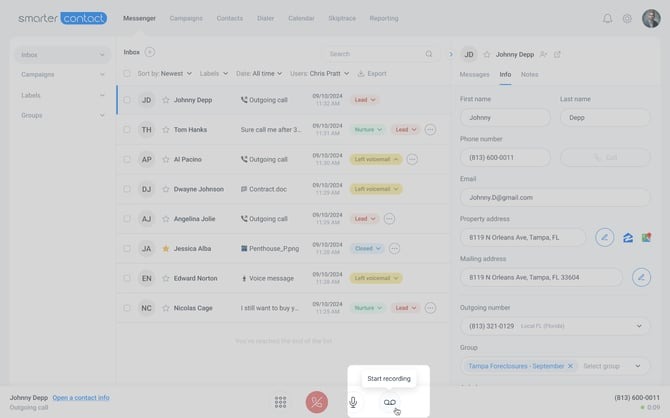Check the Johnny Depp conversation checkbox

pyautogui.click(x=127, y=100)
